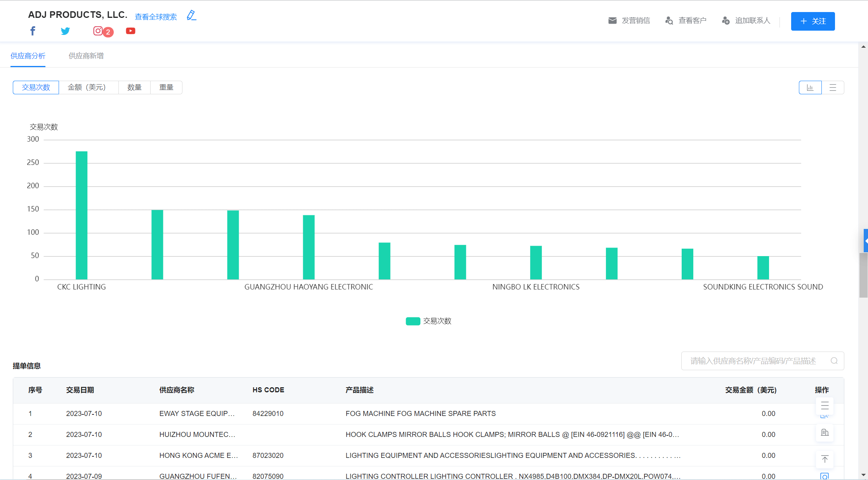Click the 操作 column header

pyautogui.click(x=822, y=390)
